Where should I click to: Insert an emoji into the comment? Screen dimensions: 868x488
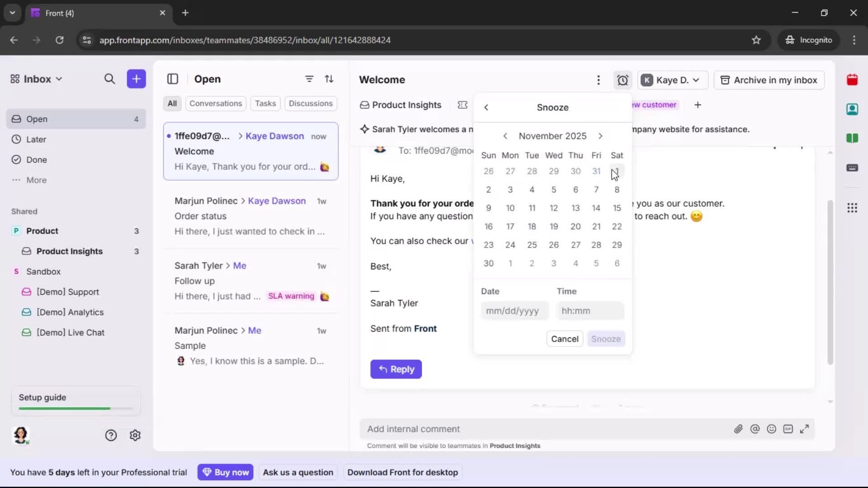(771, 429)
